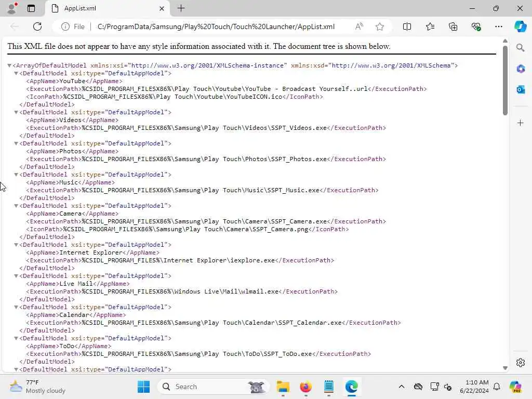Collapse the ToDo DefaultModel node

(x=16, y=339)
